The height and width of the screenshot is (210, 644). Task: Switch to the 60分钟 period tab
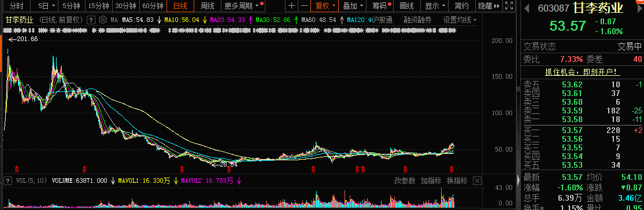[x=153, y=6]
